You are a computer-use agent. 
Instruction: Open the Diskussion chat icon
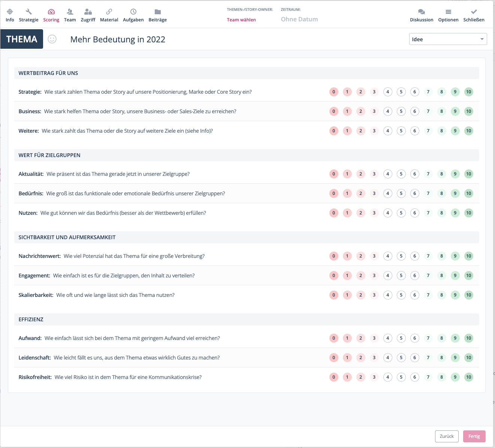pyautogui.click(x=422, y=12)
